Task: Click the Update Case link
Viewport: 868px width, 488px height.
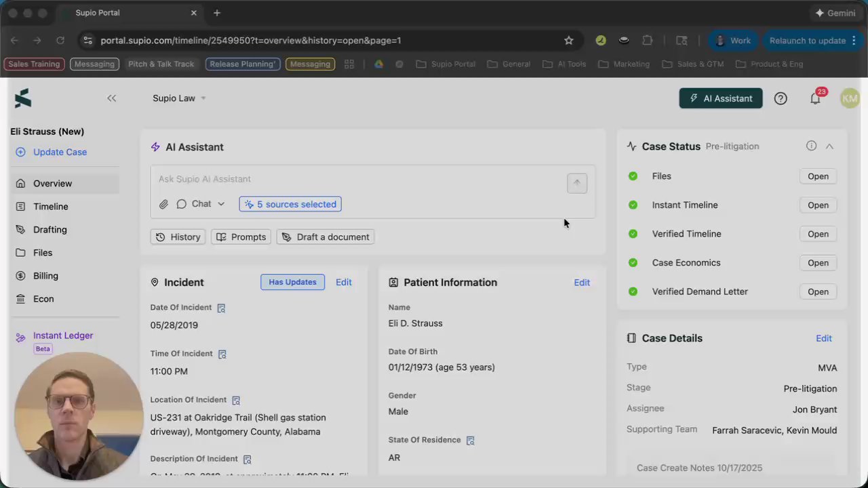Action: click(60, 152)
